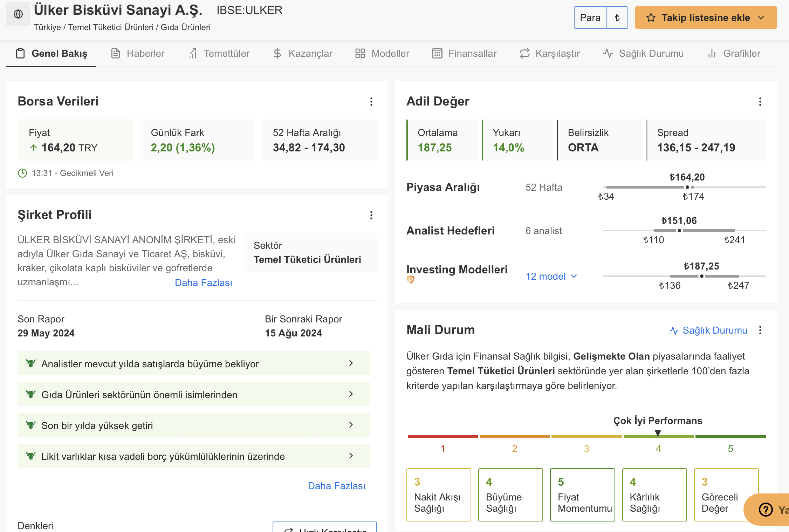Image resolution: width=789 pixels, height=532 pixels.
Task: Open Borsa Verileri three-dot menu
Action: 371,102
